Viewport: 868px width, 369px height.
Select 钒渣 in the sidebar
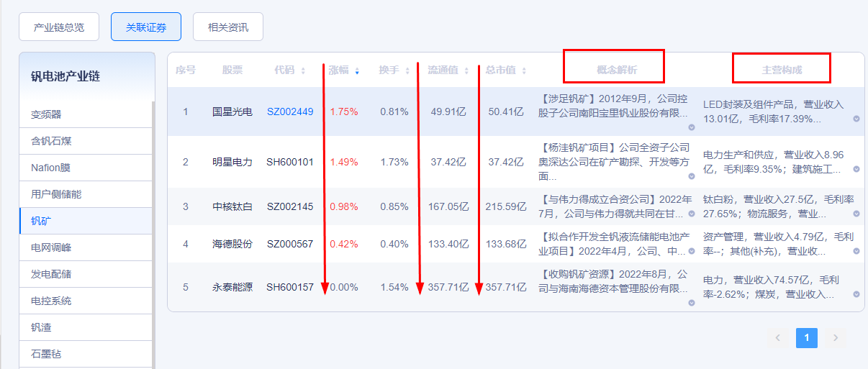pyautogui.click(x=86, y=327)
